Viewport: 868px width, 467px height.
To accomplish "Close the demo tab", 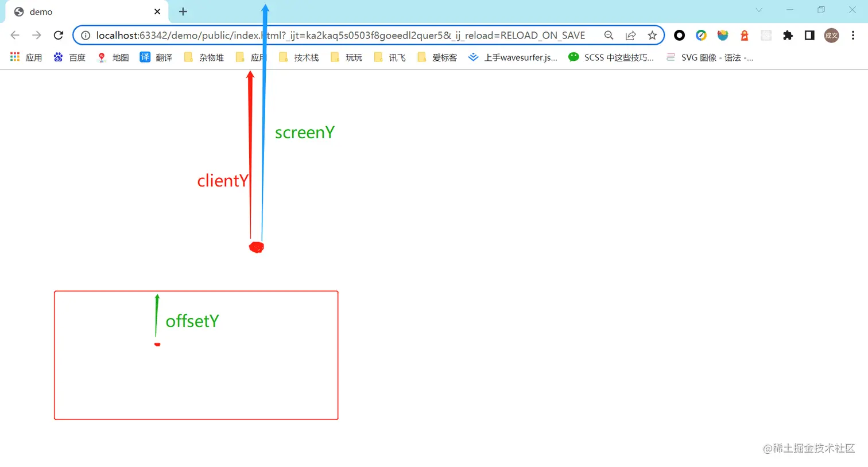I will pos(157,11).
